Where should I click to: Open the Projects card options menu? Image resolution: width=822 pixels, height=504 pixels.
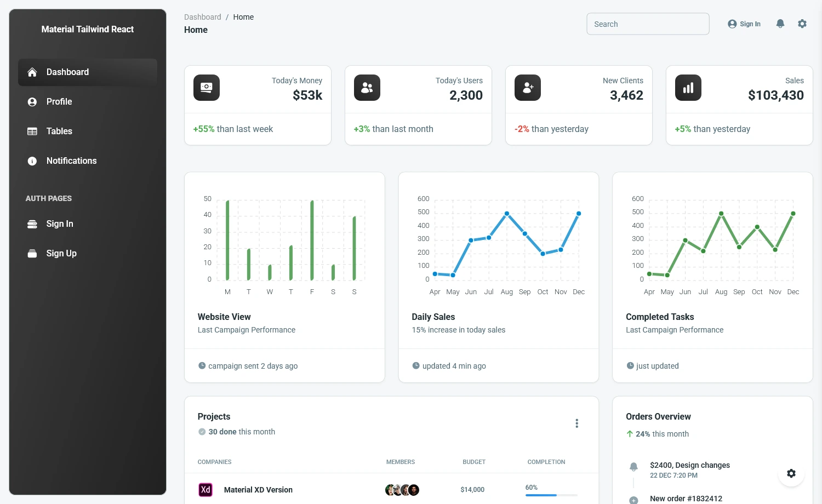576,423
